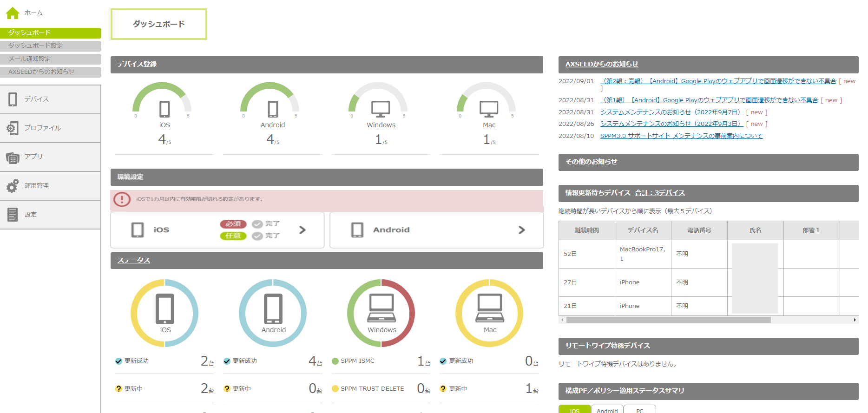Click the red warning alert icon

[122, 199]
